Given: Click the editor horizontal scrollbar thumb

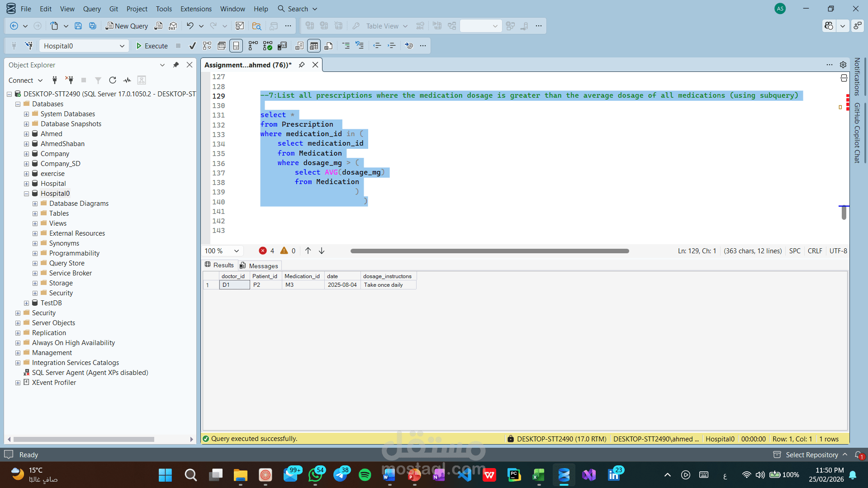Looking at the screenshot, I should click(x=489, y=251).
